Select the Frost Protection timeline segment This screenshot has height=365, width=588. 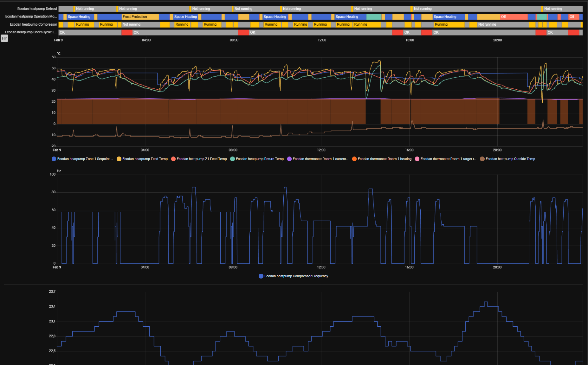140,17
